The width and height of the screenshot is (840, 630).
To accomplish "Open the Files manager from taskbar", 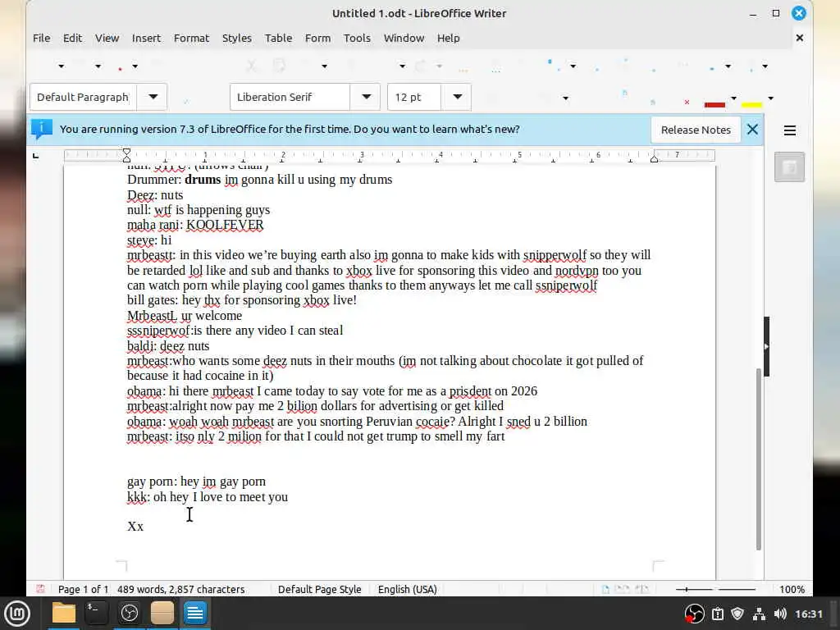I will pos(64,613).
